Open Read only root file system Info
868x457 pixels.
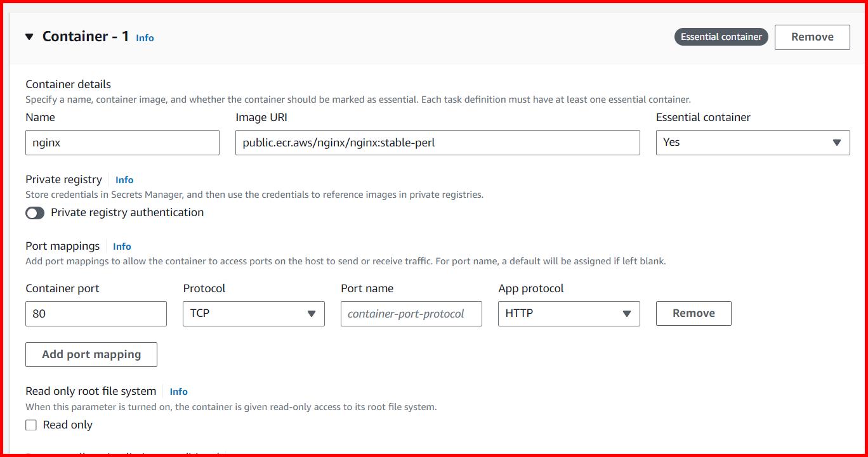tap(178, 392)
